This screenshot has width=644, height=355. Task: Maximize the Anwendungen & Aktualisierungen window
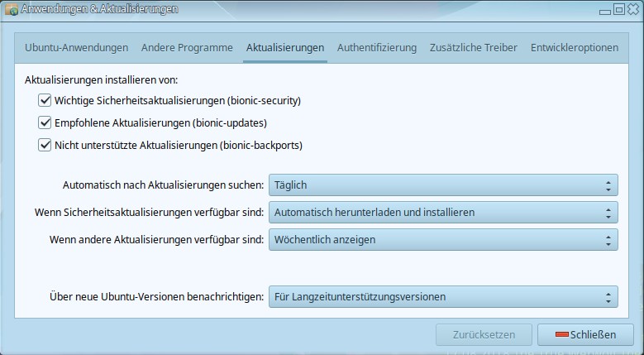pyautogui.click(x=619, y=9)
